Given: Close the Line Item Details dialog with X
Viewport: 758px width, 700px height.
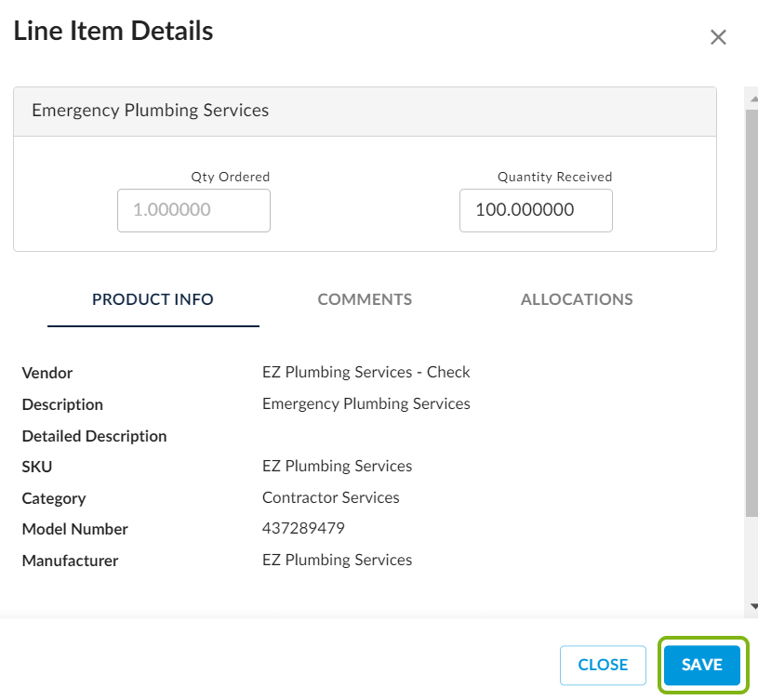Looking at the screenshot, I should (718, 37).
